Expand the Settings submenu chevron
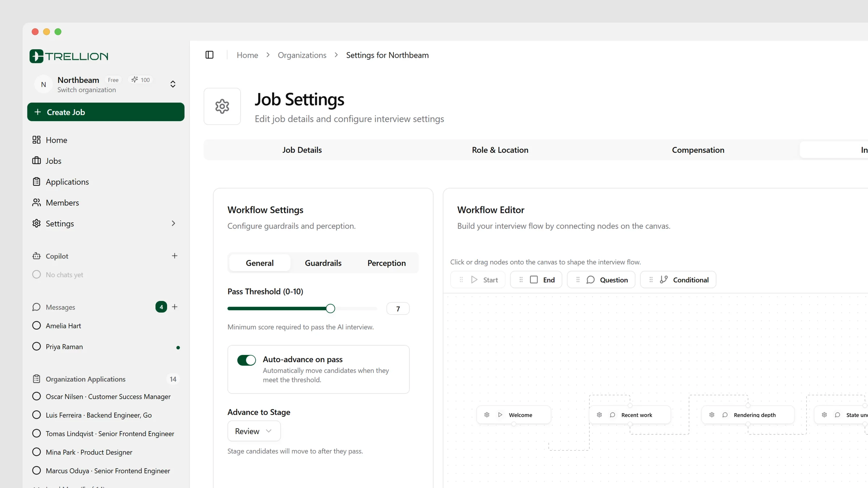The image size is (868, 488). point(173,223)
